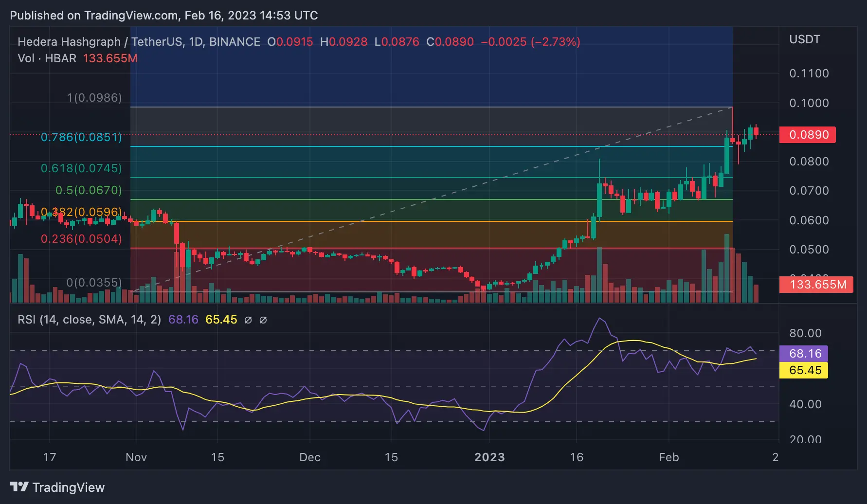Screen dimensions: 867x504
Task: Click the red current price tag 0.0890
Action: tap(808, 135)
